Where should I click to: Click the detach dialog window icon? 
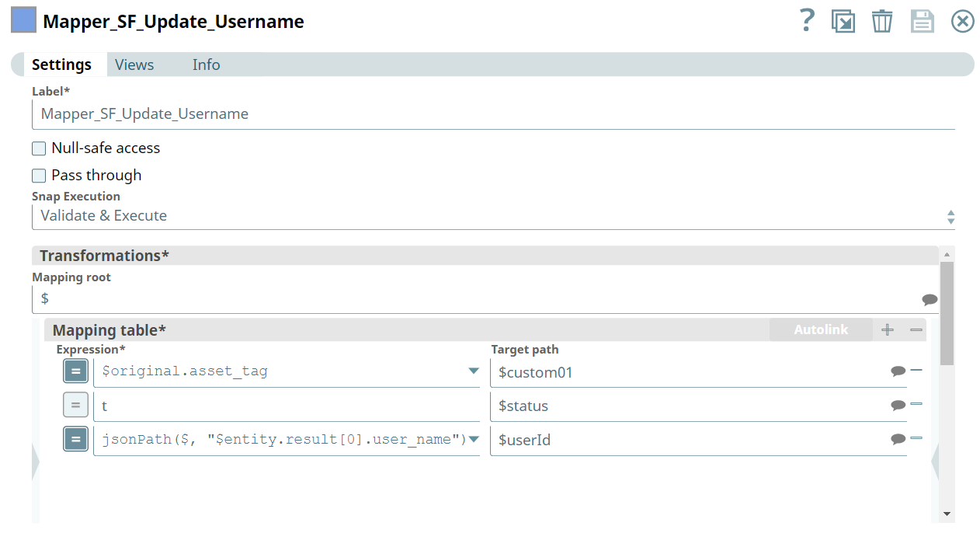pyautogui.click(x=843, y=21)
